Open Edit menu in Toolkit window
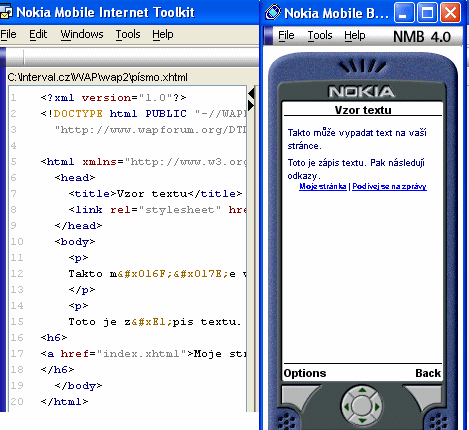The image size is (469, 430). (38, 34)
